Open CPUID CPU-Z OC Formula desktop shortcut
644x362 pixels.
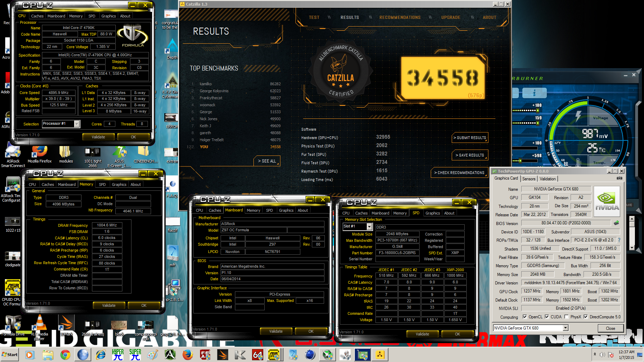12,293
